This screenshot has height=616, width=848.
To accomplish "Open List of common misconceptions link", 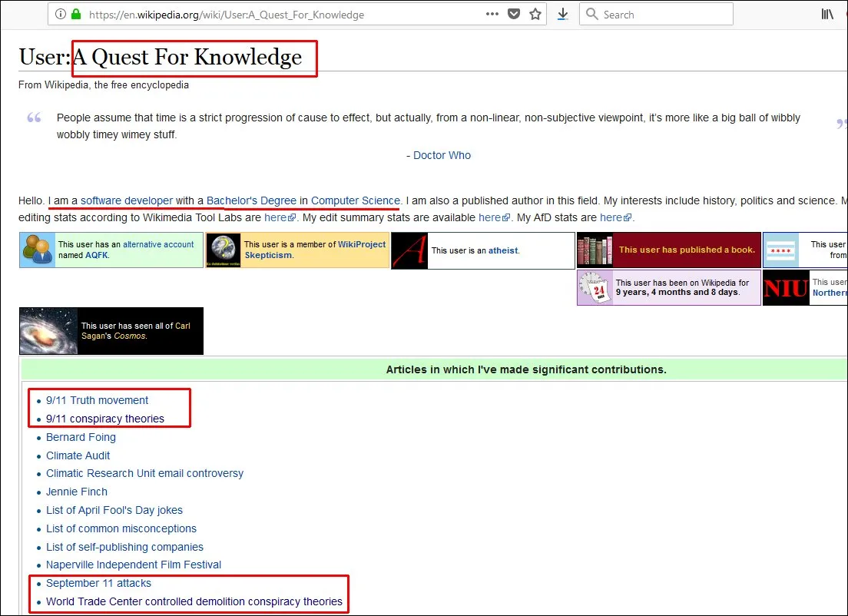I will pyautogui.click(x=121, y=528).
